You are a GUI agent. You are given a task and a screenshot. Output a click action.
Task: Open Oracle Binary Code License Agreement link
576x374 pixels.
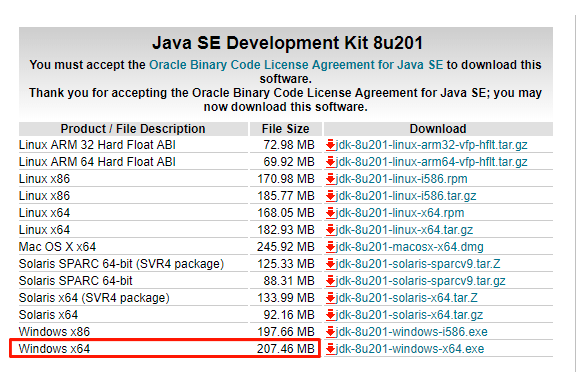pyautogui.click(x=296, y=65)
